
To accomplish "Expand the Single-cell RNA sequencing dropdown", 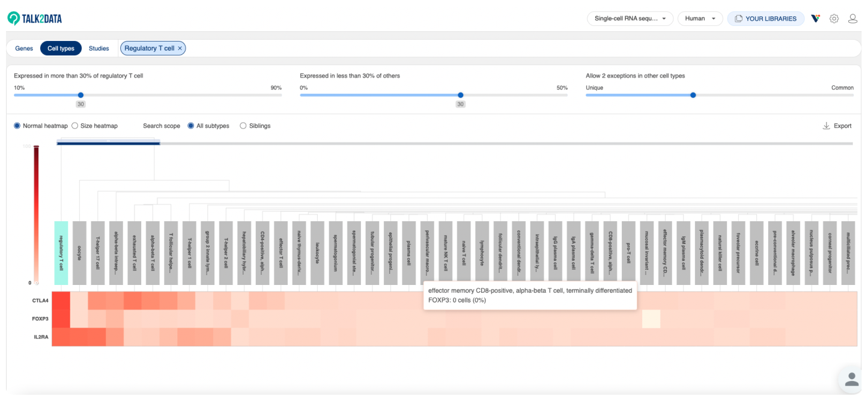I will [630, 19].
